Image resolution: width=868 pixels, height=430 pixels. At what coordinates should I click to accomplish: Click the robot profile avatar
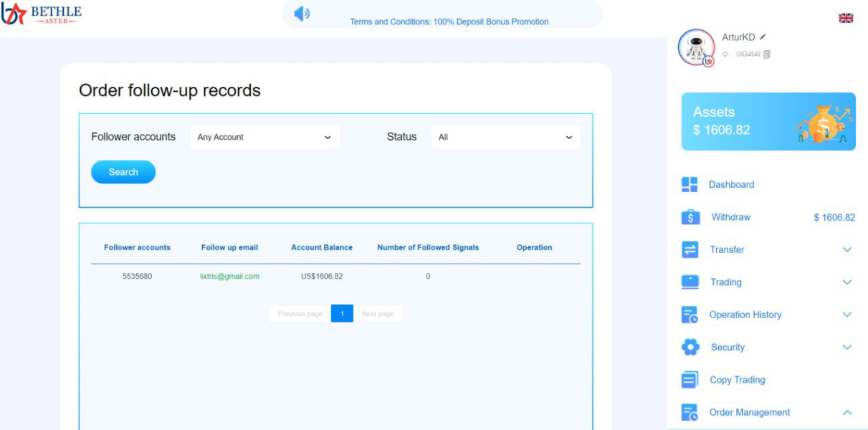pyautogui.click(x=696, y=47)
